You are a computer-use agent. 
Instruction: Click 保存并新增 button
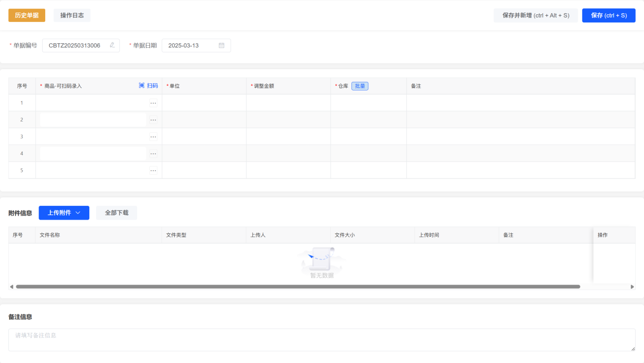point(535,15)
